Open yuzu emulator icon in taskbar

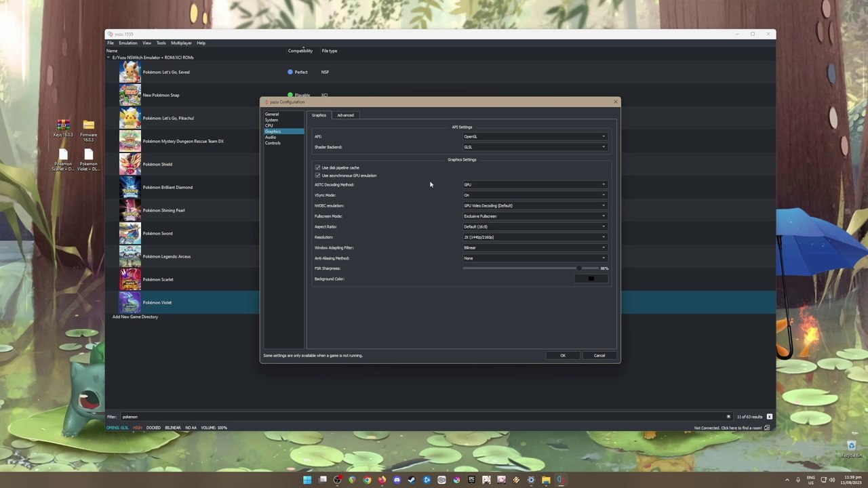tap(561, 480)
